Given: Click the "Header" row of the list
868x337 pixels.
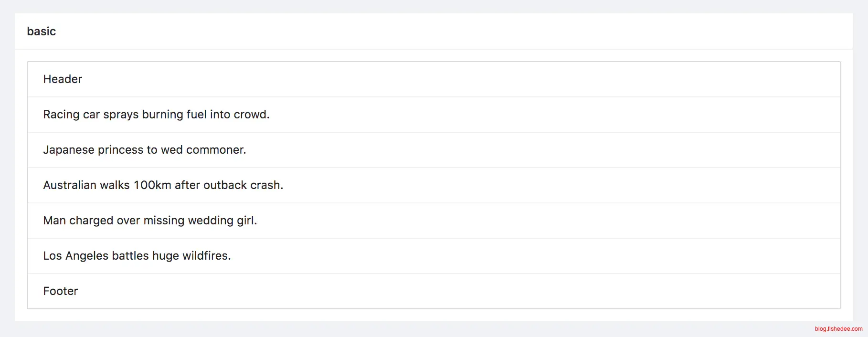Looking at the screenshot, I should [63, 79].
